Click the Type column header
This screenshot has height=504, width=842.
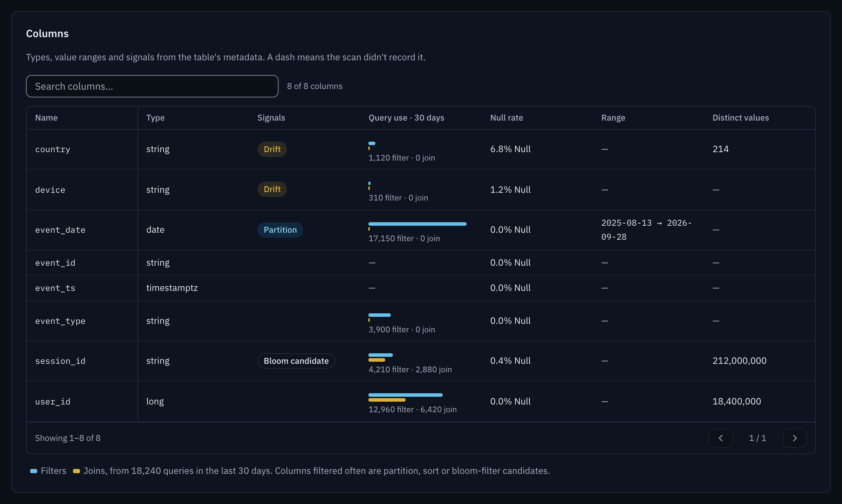point(155,118)
